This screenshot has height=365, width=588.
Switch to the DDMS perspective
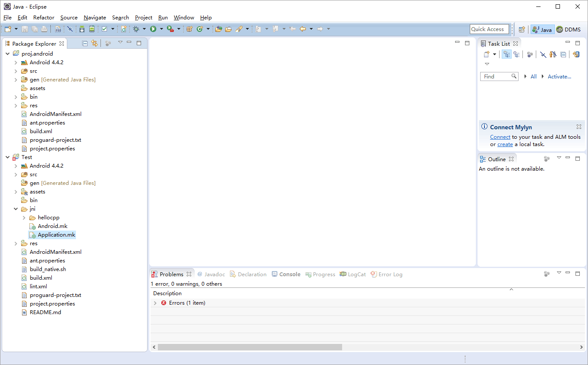click(x=568, y=29)
